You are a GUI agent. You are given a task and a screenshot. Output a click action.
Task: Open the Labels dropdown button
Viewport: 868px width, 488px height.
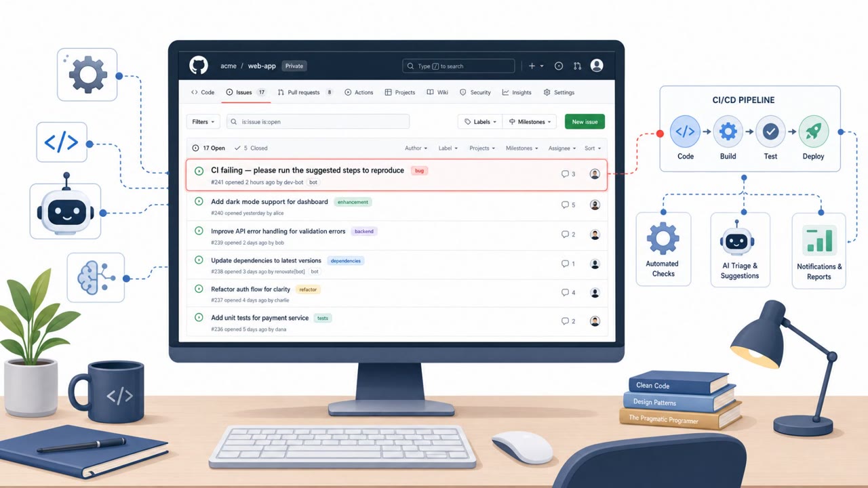pyautogui.click(x=480, y=122)
